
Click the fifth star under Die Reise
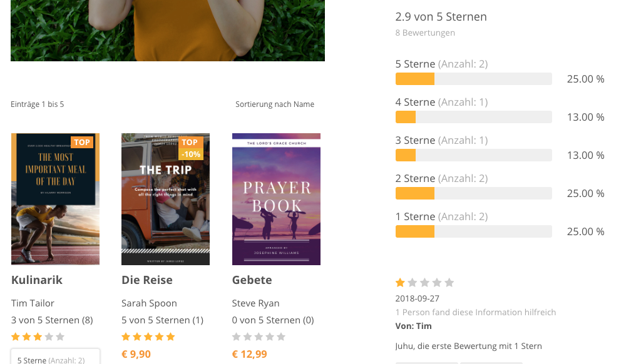(170, 336)
